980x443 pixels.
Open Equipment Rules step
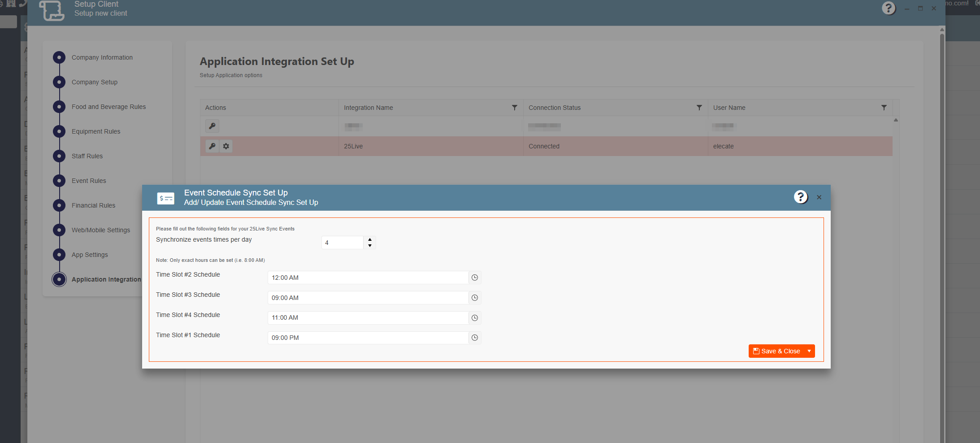tap(96, 131)
